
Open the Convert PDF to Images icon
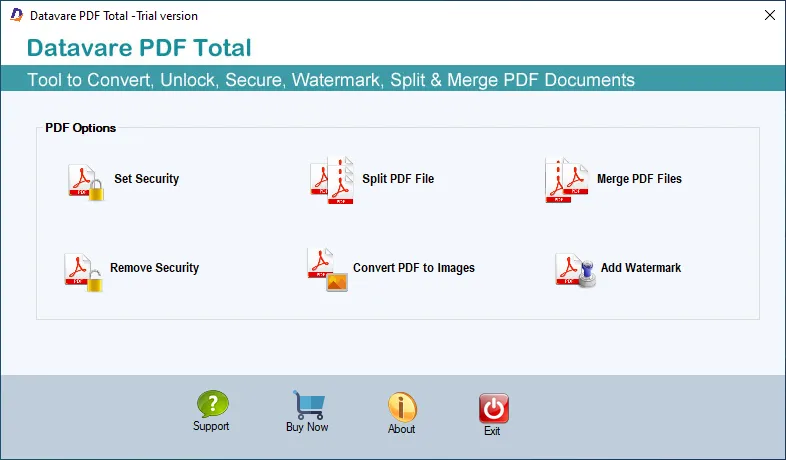click(x=328, y=270)
